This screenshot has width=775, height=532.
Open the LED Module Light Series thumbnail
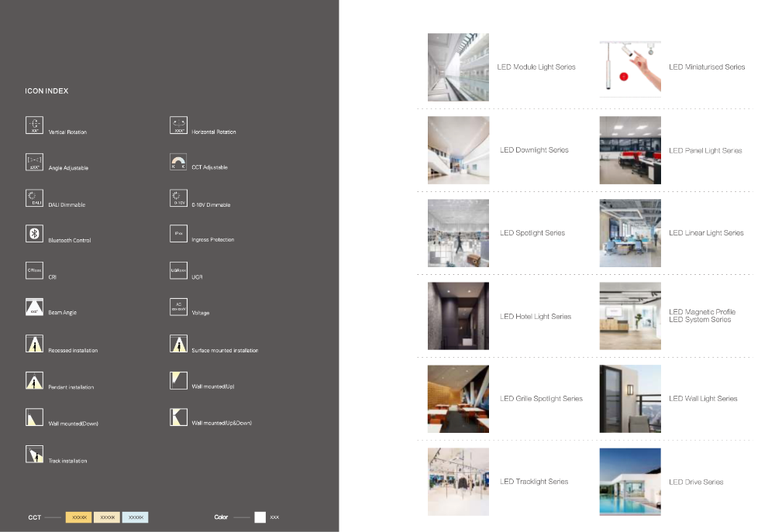pyautogui.click(x=458, y=67)
